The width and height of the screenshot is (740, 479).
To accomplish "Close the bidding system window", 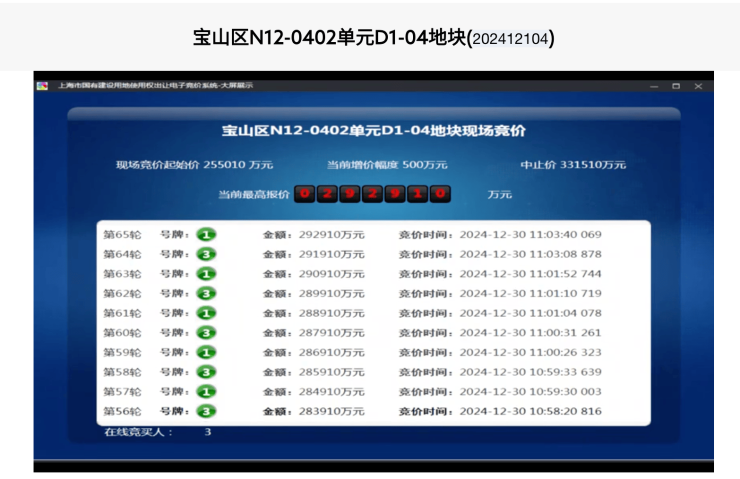I will click(x=698, y=86).
